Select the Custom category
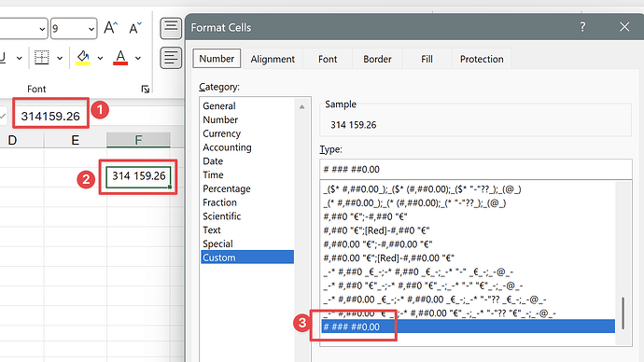Image resolution: width=644 pixels, height=362 pixels. point(247,258)
